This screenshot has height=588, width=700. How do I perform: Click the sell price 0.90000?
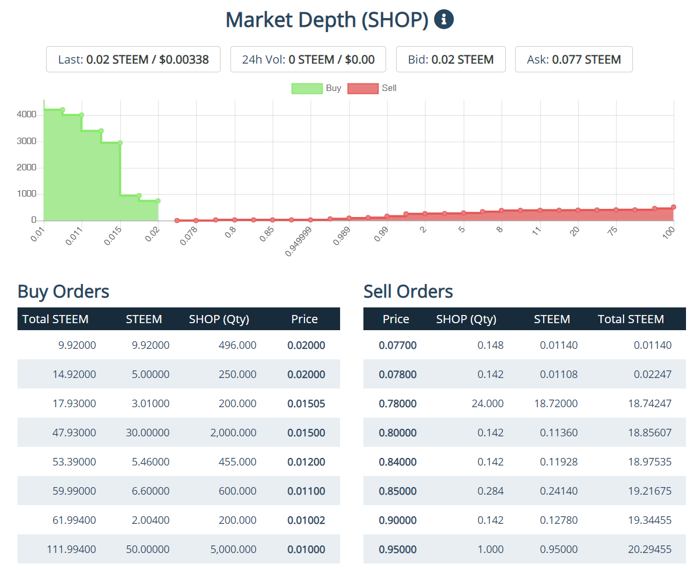point(398,520)
